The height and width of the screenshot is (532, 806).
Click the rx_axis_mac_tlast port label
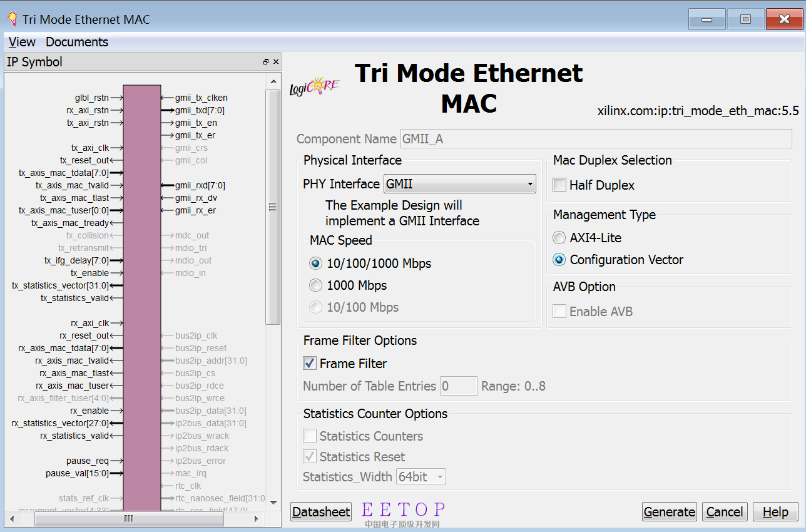point(74,373)
